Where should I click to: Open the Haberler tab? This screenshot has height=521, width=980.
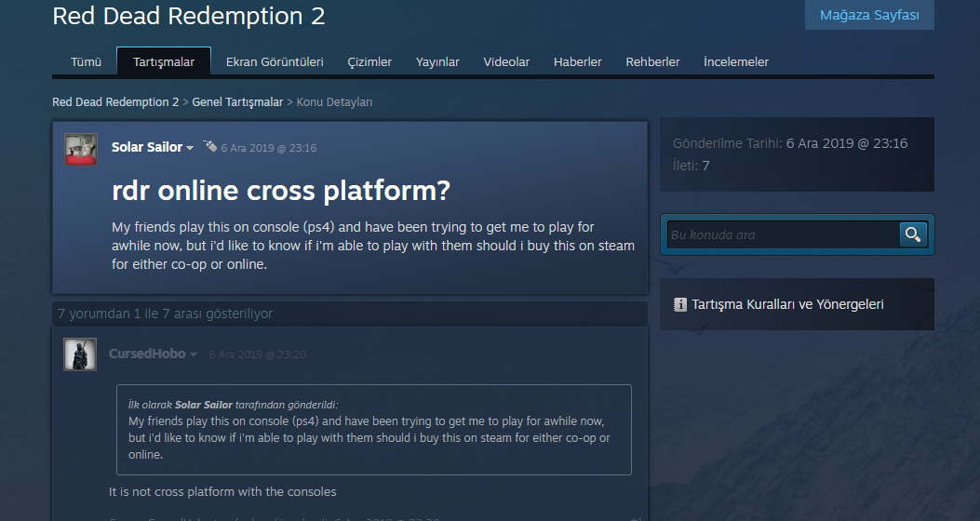[578, 61]
